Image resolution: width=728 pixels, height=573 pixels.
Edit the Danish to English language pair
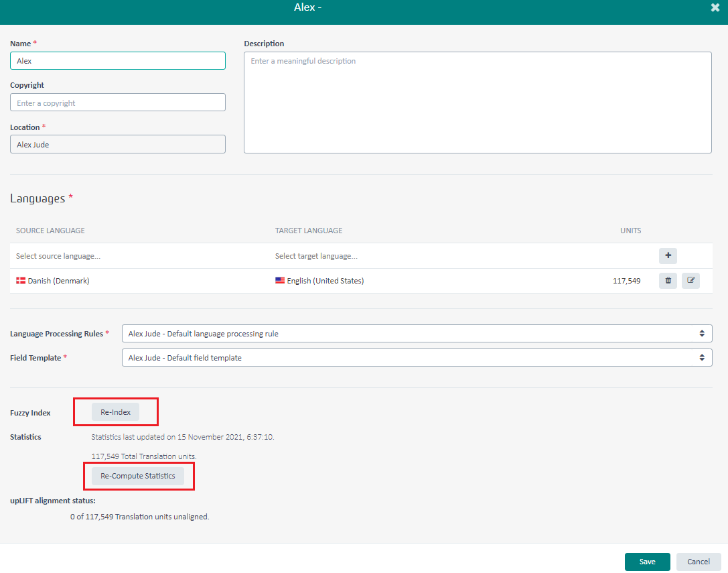click(x=690, y=281)
